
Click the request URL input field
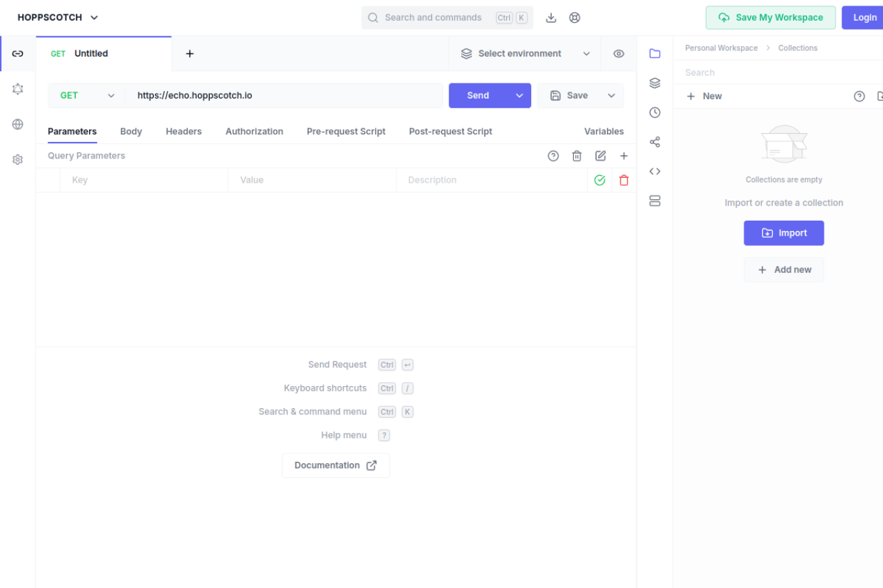[x=283, y=96]
